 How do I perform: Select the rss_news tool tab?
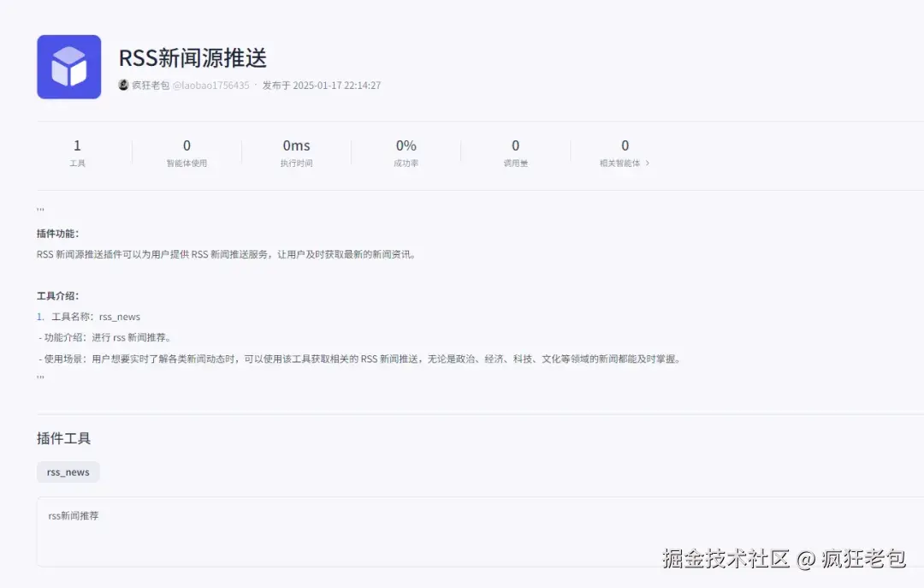point(68,472)
